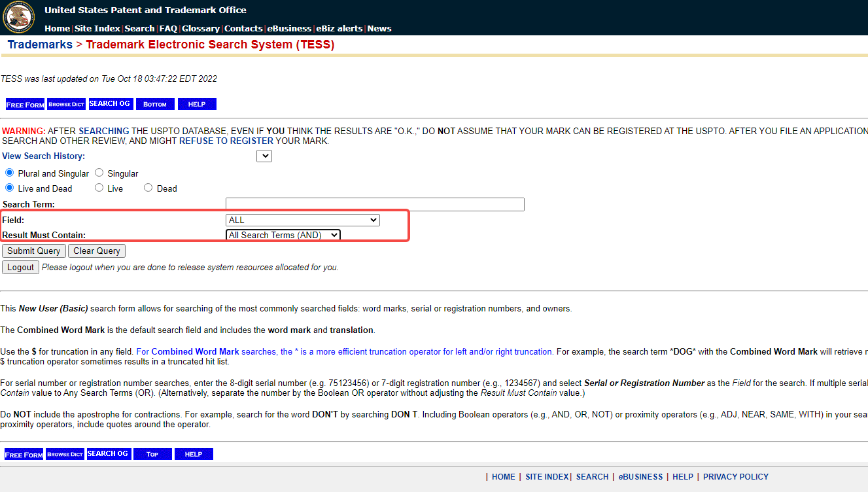Viewport: 868px width, 492px height.
Task: Open the FAQ navigation item
Action: click(168, 29)
